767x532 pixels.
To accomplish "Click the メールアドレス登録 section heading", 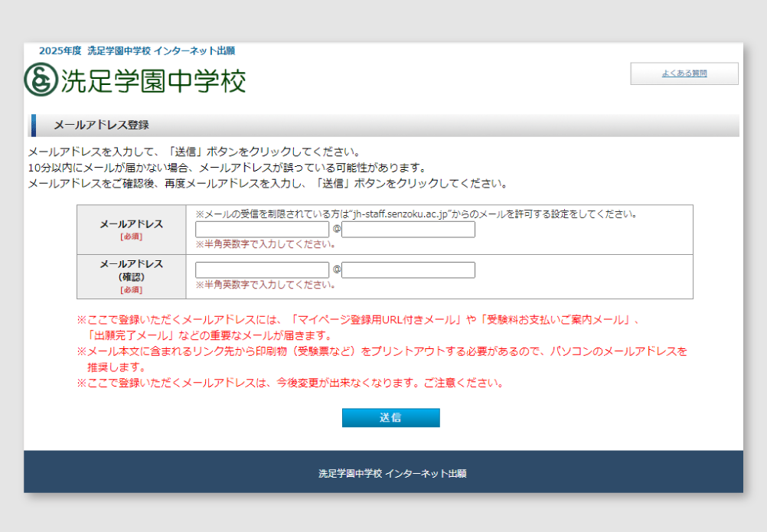I will pos(101,126).
